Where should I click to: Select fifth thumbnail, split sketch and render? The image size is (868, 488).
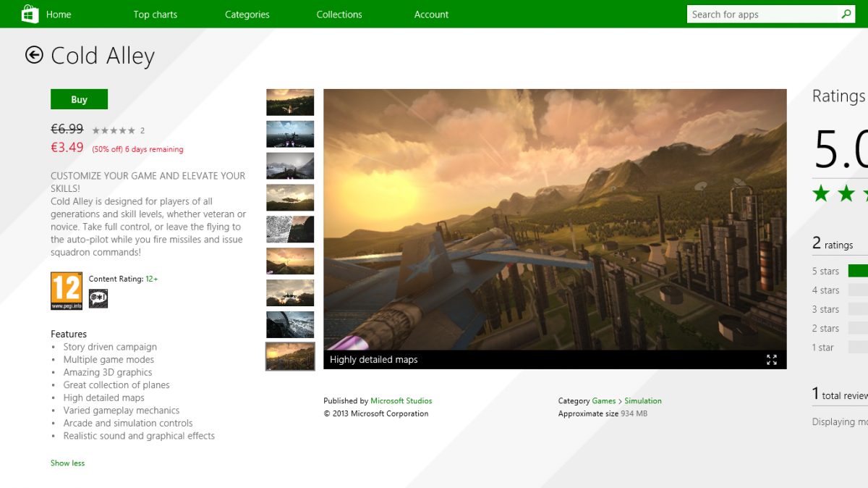coord(290,230)
